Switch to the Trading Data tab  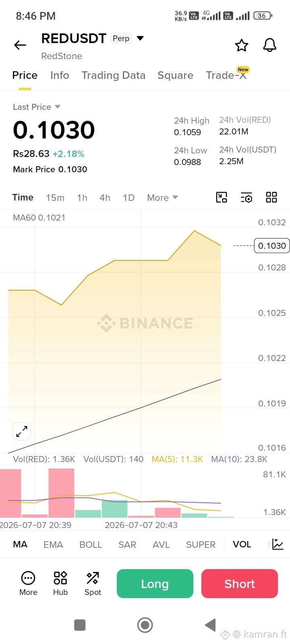[x=113, y=75]
